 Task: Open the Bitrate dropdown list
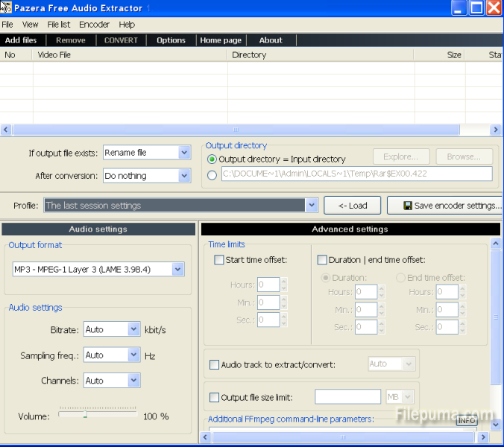133,329
